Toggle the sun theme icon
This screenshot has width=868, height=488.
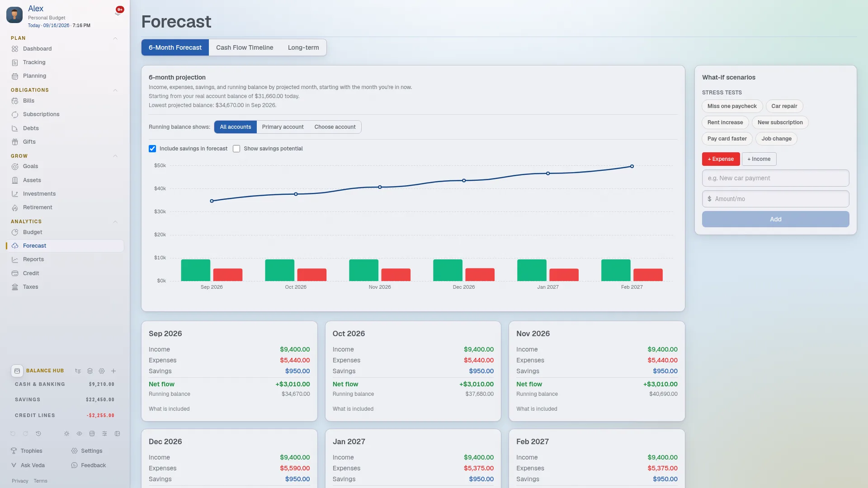click(x=66, y=434)
